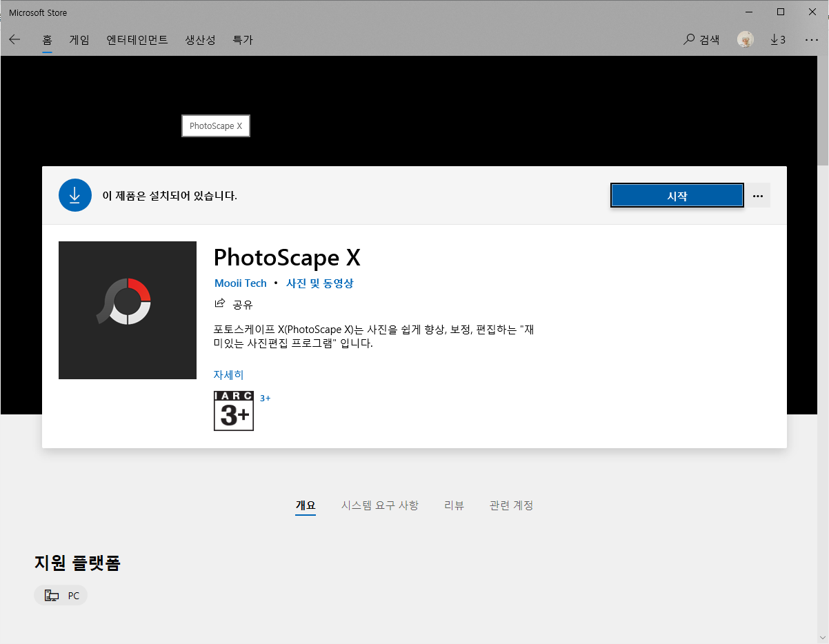Select the 관련 계정 tab
The height and width of the screenshot is (644, 829).
[x=511, y=505]
